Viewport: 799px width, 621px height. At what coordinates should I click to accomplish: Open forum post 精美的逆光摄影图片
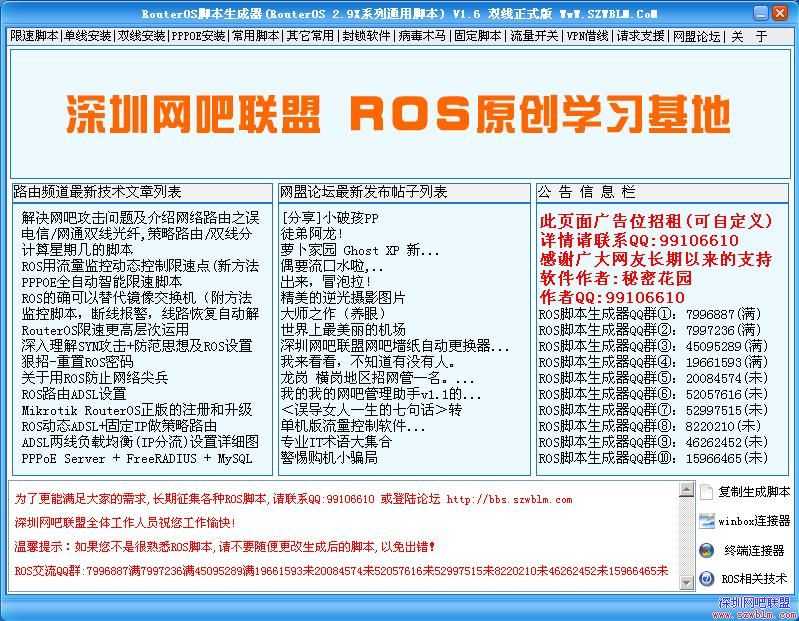tap(343, 298)
